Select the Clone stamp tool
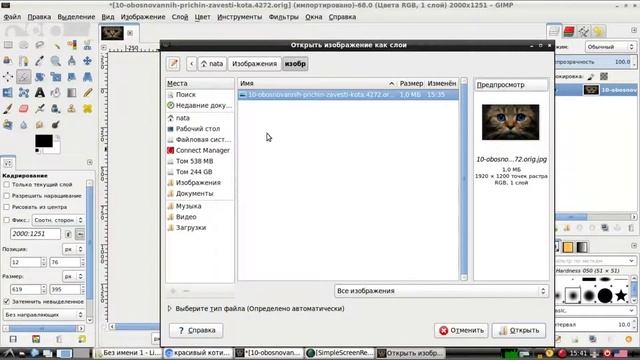The width and height of the screenshot is (640, 360). tap(72, 109)
